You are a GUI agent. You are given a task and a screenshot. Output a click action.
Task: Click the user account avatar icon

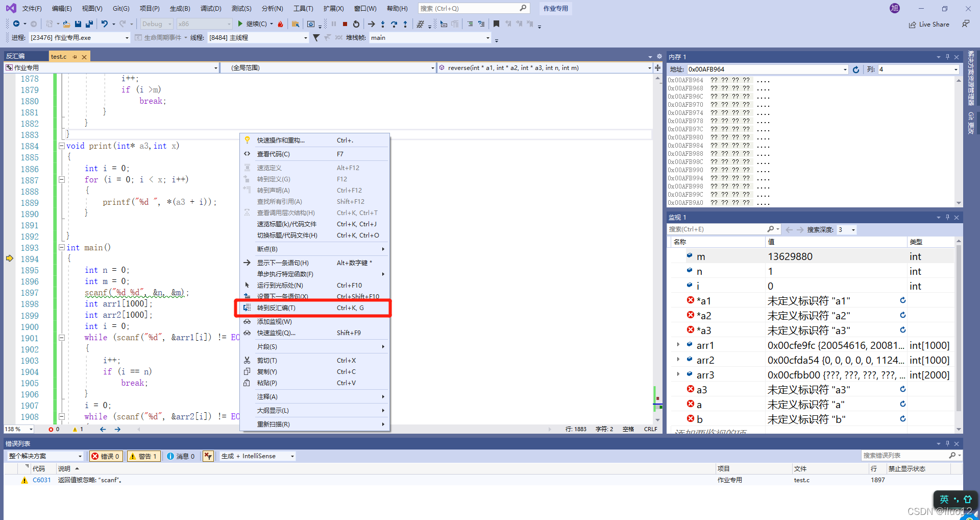pyautogui.click(x=895, y=8)
